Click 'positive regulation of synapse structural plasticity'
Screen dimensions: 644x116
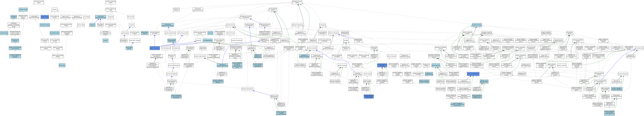pyautogui.click(x=218, y=81)
